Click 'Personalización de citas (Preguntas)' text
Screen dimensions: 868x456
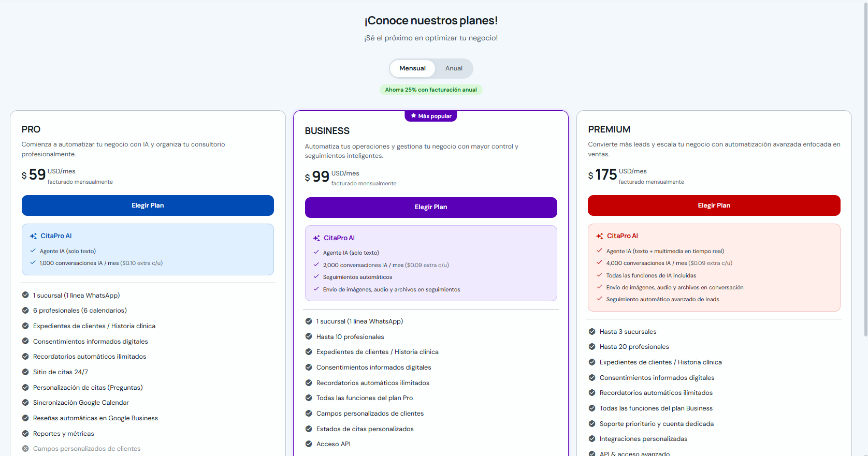(x=88, y=387)
